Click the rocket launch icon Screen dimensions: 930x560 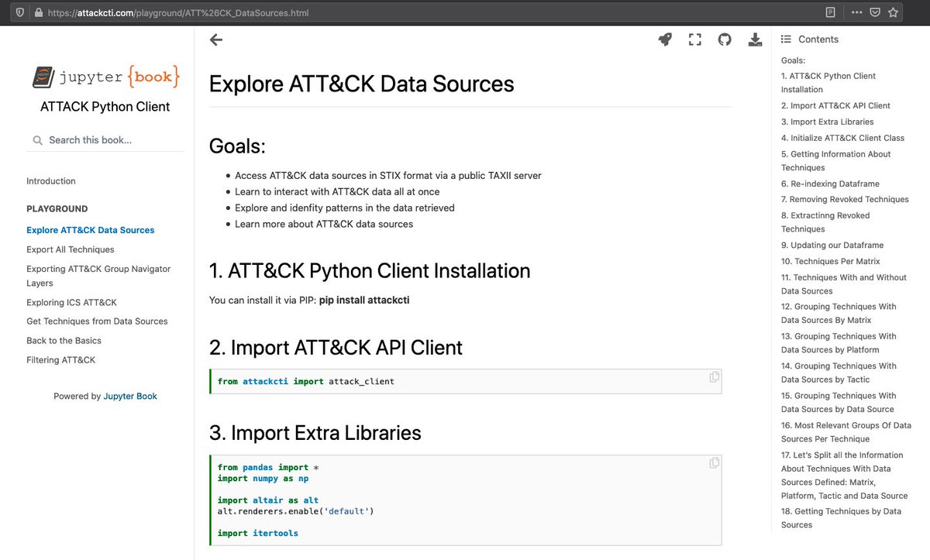[665, 40]
